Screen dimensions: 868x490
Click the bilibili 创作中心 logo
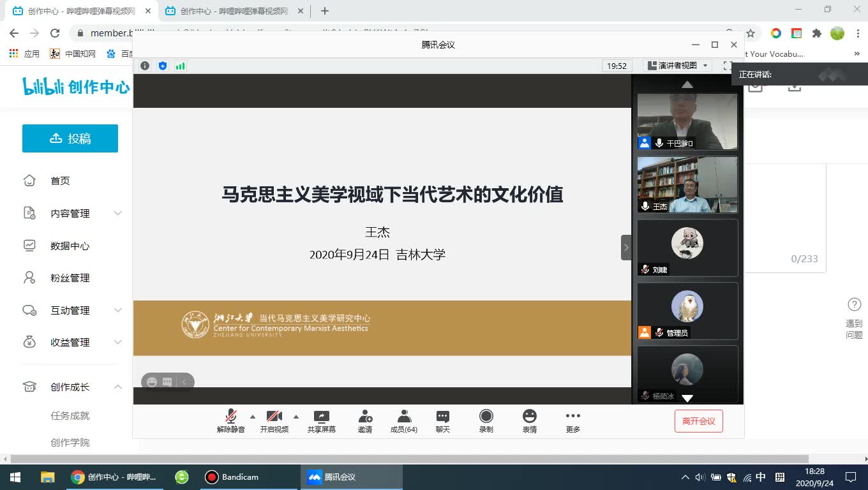(x=76, y=87)
